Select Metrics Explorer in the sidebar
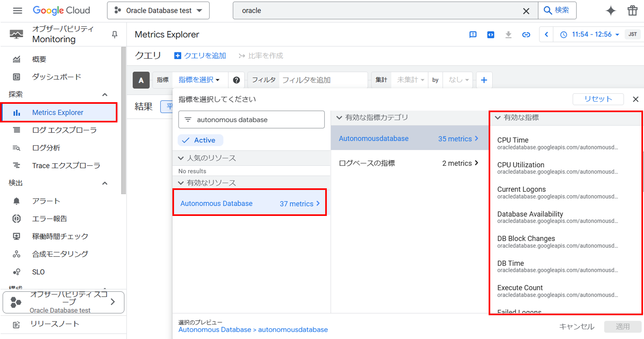 [60, 112]
